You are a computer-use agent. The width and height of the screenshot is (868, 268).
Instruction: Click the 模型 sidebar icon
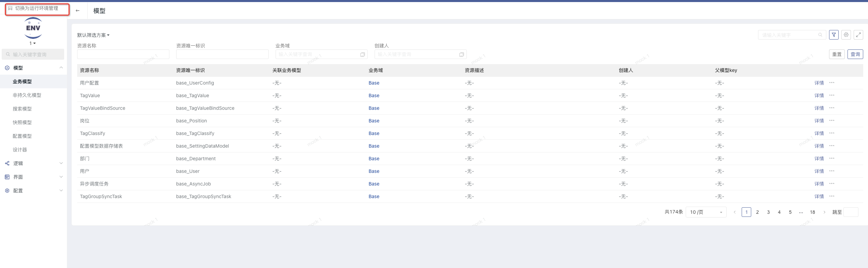(7, 68)
